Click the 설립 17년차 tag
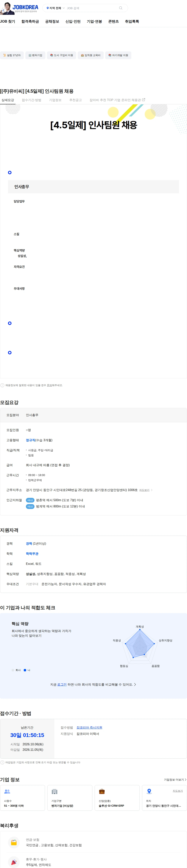 12,55
